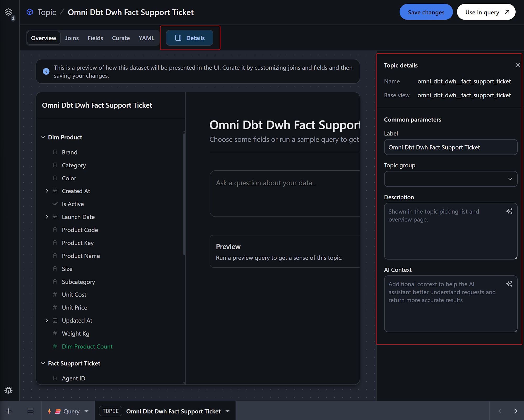This screenshot has height=420, width=524.
Task: Open the hamburger list menu icon
Action: (30, 411)
